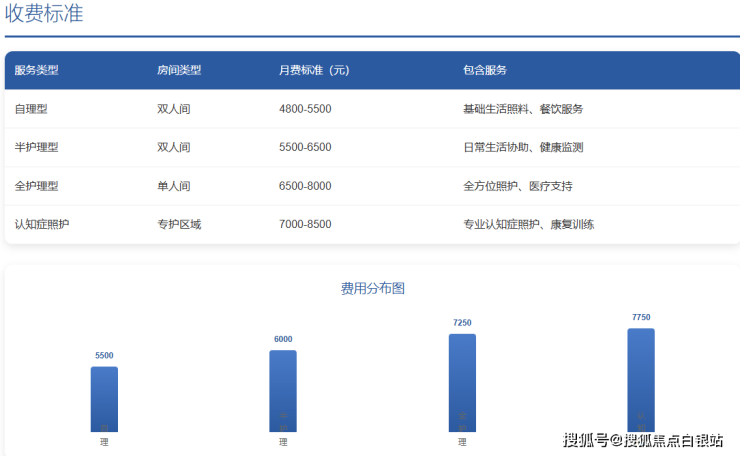Click the 搜狐号@搜狐焦点白银站 watermark
The width and height of the screenshot is (740, 456).
pos(643,440)
